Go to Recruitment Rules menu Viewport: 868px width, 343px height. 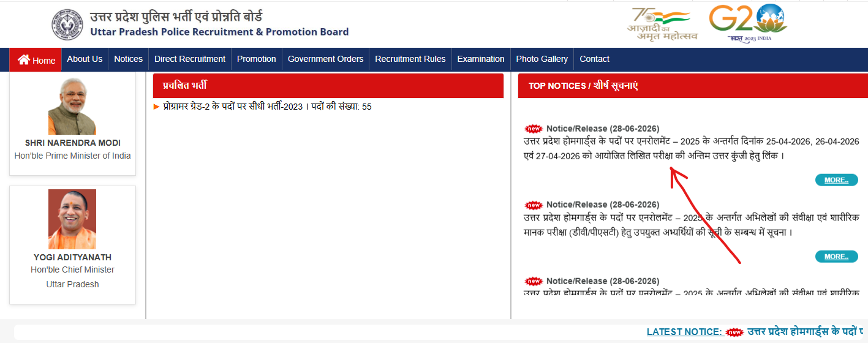click(410, 59)
